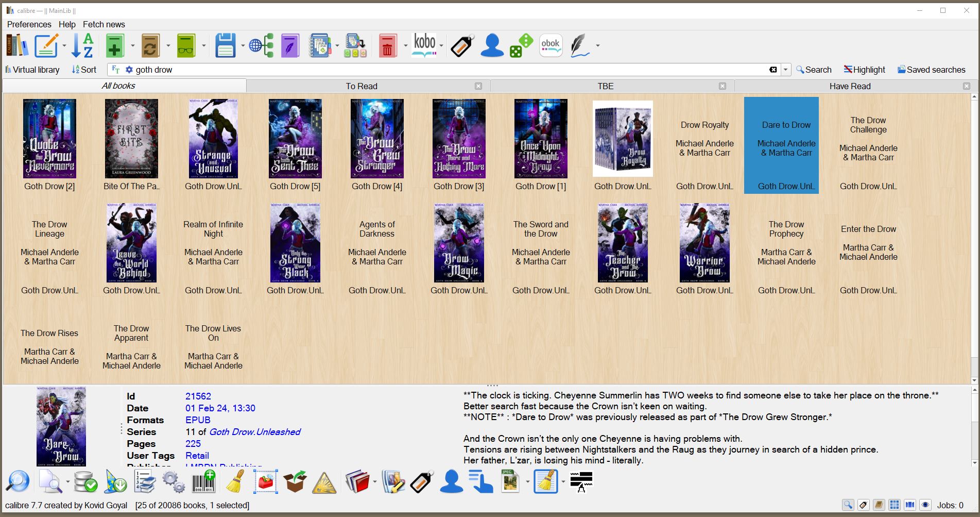Expand the Remove books dropdown arrow
The image size is (980, 517).
405,46
